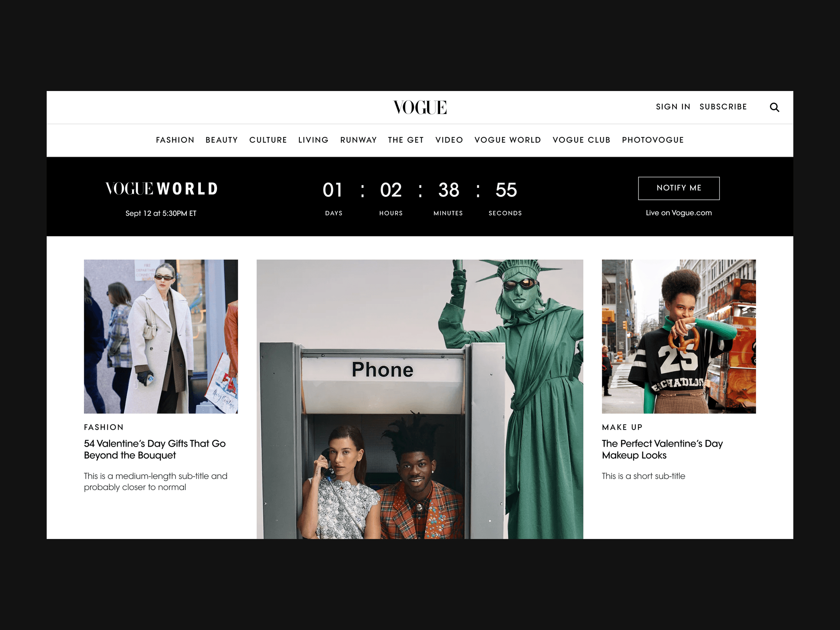Open the 54 Valentine's Day Gifts article
Screen dimensions: 840x630
click(x=155, y=449)
